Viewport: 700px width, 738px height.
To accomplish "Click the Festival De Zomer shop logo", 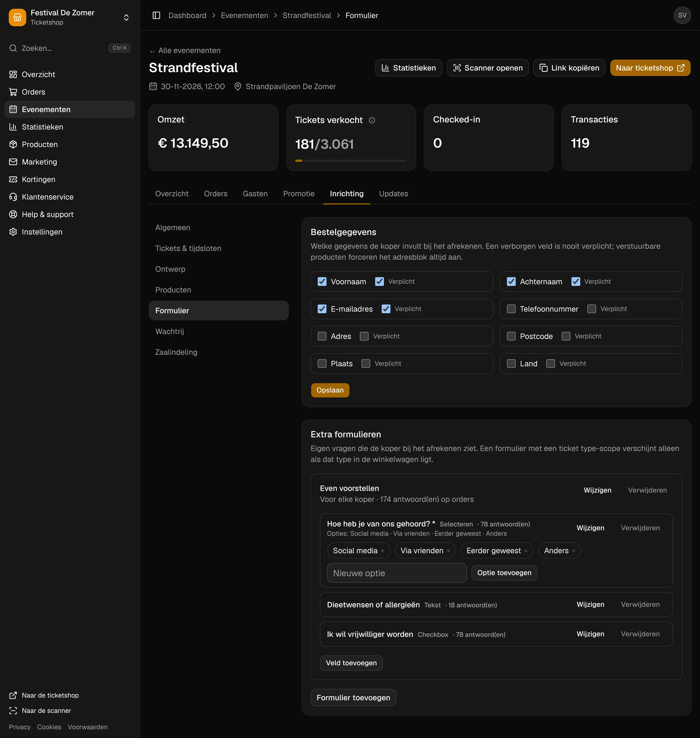I will point(17,17).
